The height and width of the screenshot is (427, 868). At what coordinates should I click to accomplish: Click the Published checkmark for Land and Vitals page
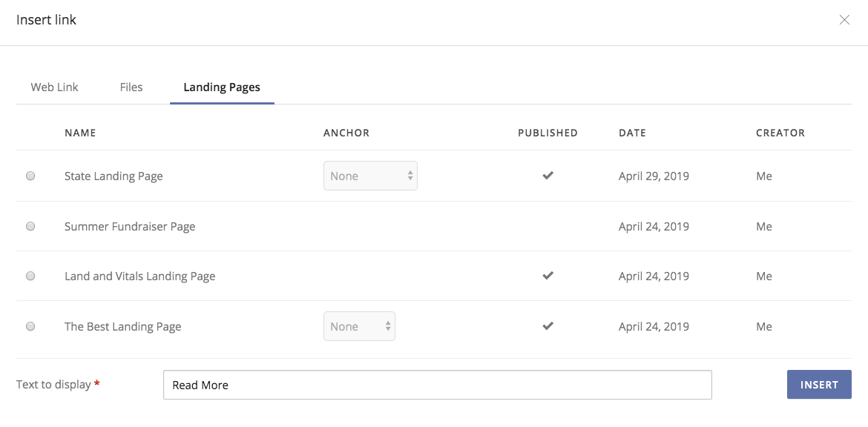click(x=548, y=275)
